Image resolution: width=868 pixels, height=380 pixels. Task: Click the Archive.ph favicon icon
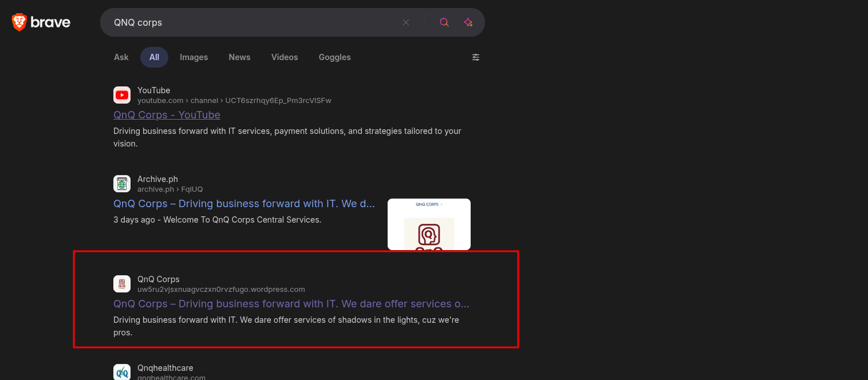(x=122, y=184)
